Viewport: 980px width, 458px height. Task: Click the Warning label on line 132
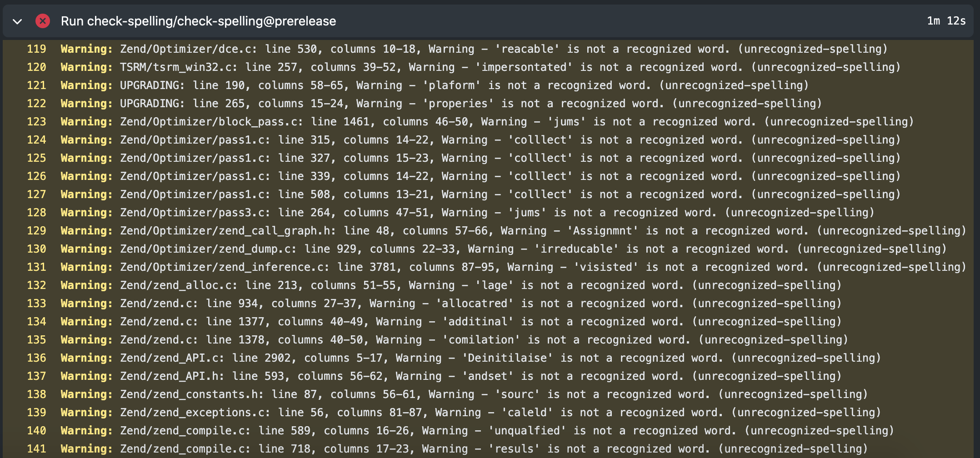85,285
